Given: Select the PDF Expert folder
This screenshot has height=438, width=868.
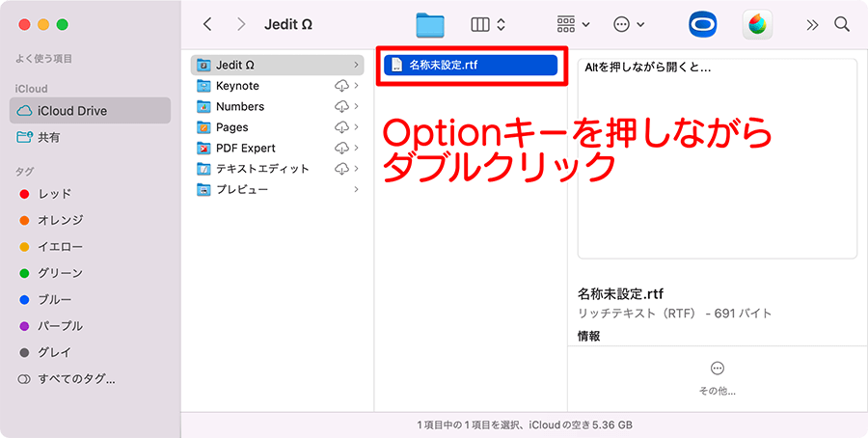Looking at the screenshot, I should pyautogui.click(x=278, y=148).
